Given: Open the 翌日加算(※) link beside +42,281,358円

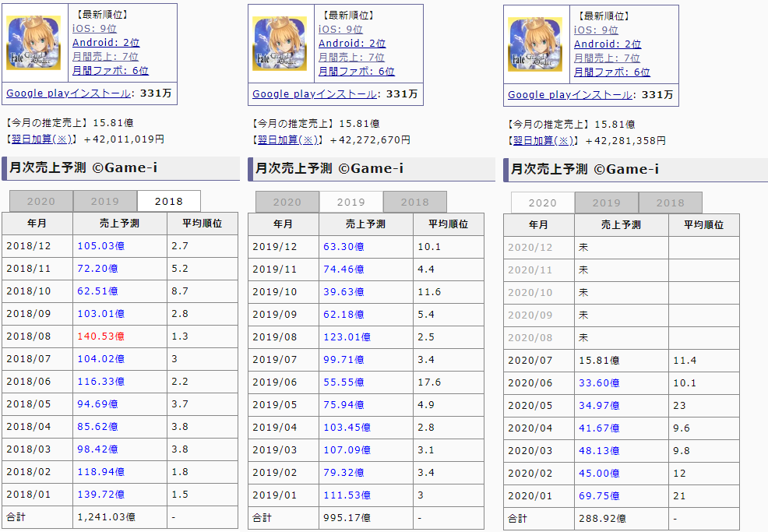Looking at the screenshot, I should (x=543, y=140).
